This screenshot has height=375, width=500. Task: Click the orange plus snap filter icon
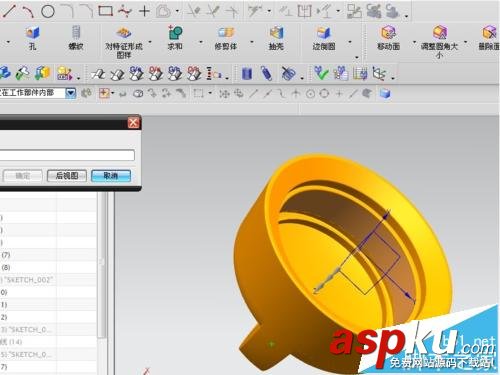(x=104, y=93)
